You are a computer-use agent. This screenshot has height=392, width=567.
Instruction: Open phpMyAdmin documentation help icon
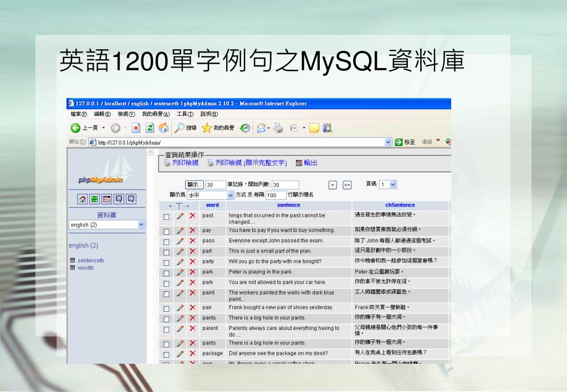tap(119, 199)
